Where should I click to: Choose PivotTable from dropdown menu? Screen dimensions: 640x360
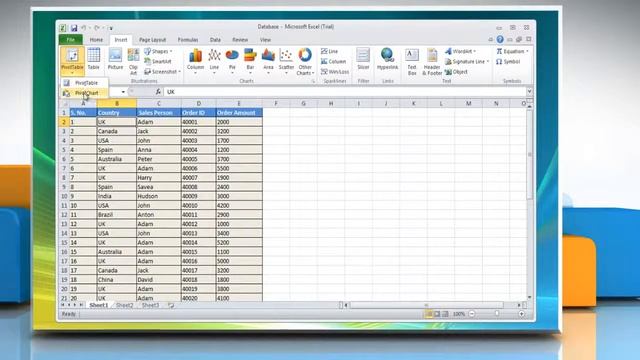tap(84, 83)
